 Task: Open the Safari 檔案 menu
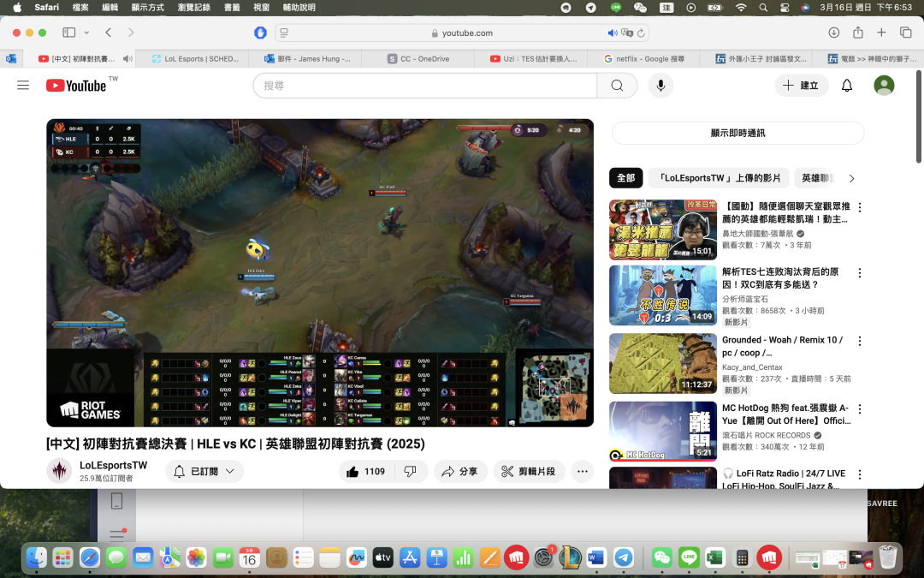coord(80,7)
